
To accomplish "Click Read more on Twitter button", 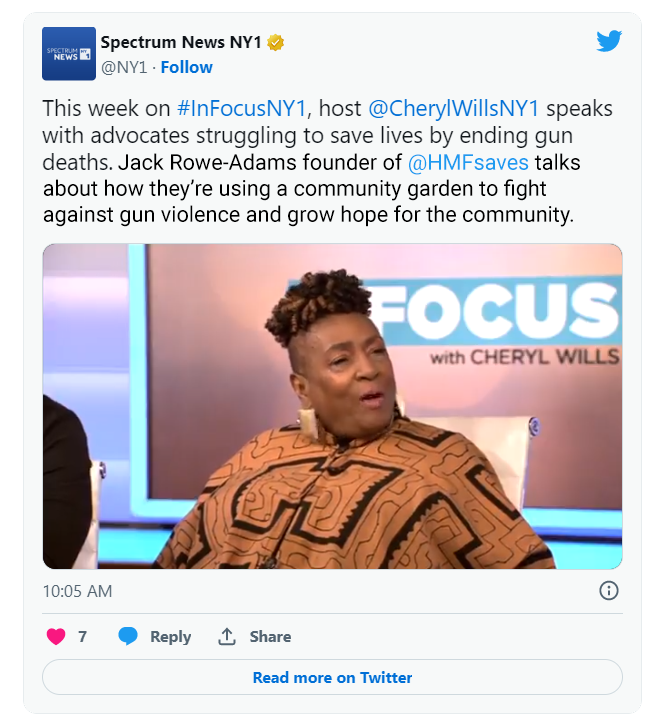I will pyautogui.click(x=332, y=677).
